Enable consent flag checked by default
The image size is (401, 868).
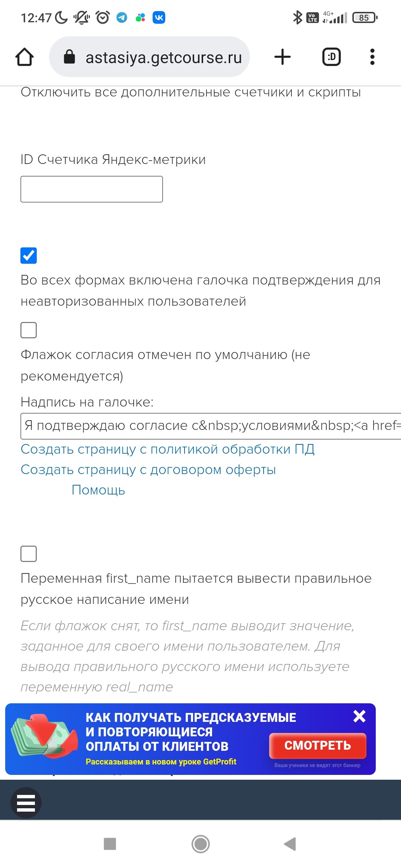tap(29, 330)
